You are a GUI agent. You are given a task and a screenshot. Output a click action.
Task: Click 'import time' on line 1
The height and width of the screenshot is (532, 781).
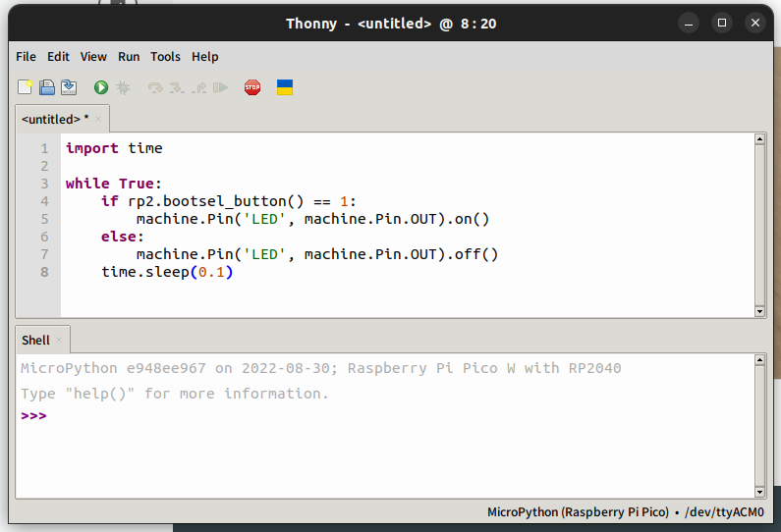pos(114,148)
